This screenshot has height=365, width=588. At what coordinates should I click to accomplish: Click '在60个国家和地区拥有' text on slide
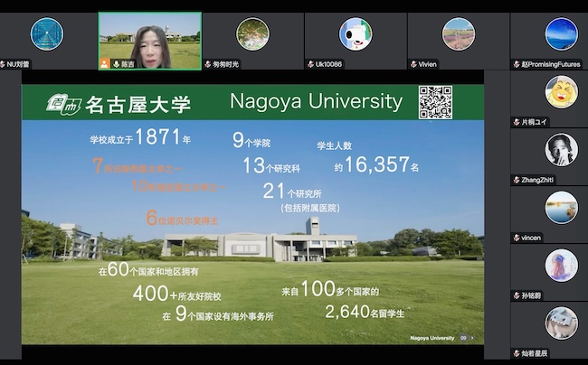pyautogui.click(x=148, y=269)
